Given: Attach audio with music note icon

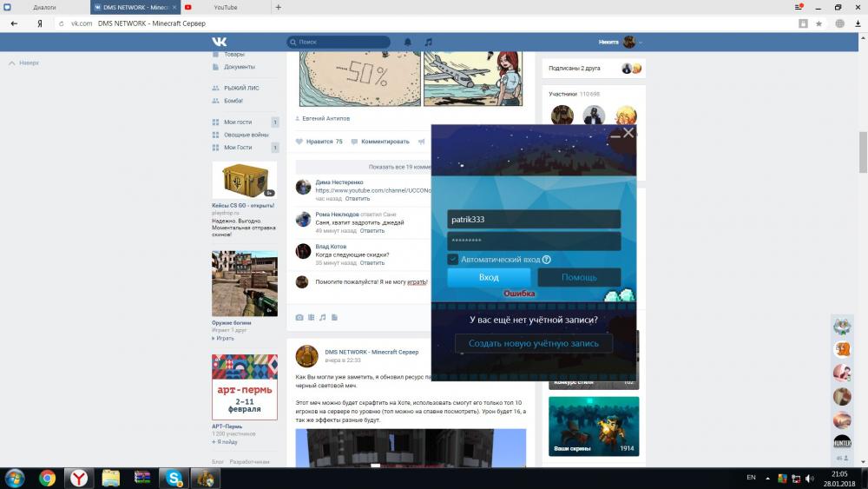Looking at the screenshot, I should click(x=323, y=317).
